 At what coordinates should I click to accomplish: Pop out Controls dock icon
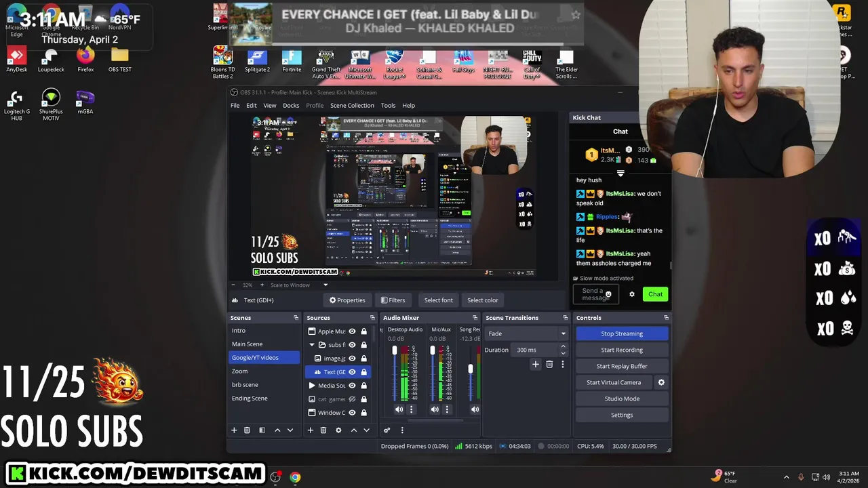pos(666,318)
